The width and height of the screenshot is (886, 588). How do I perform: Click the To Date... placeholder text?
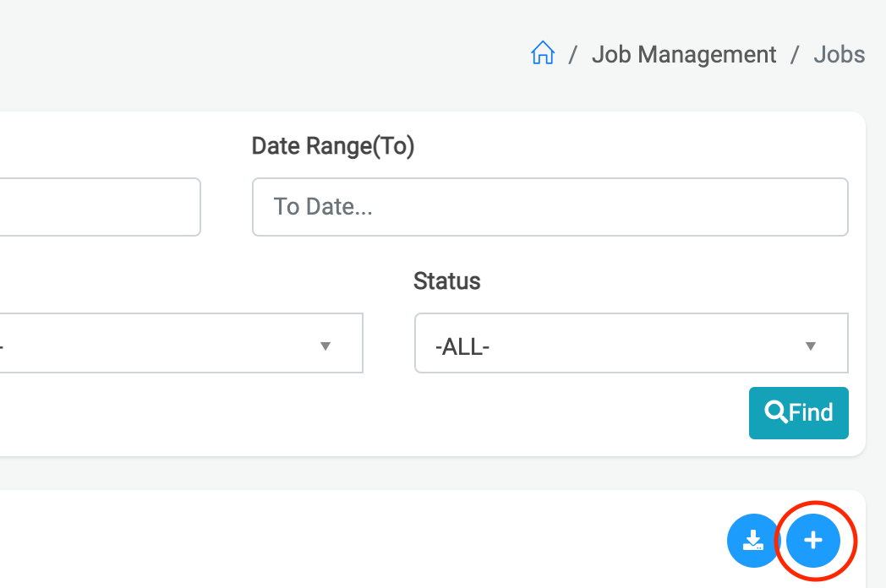(x=323, y=207)
